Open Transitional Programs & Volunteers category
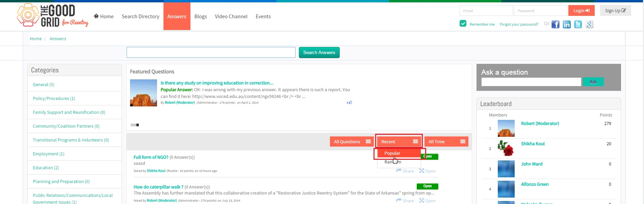The image size is (644, 204). click(71, 140)
